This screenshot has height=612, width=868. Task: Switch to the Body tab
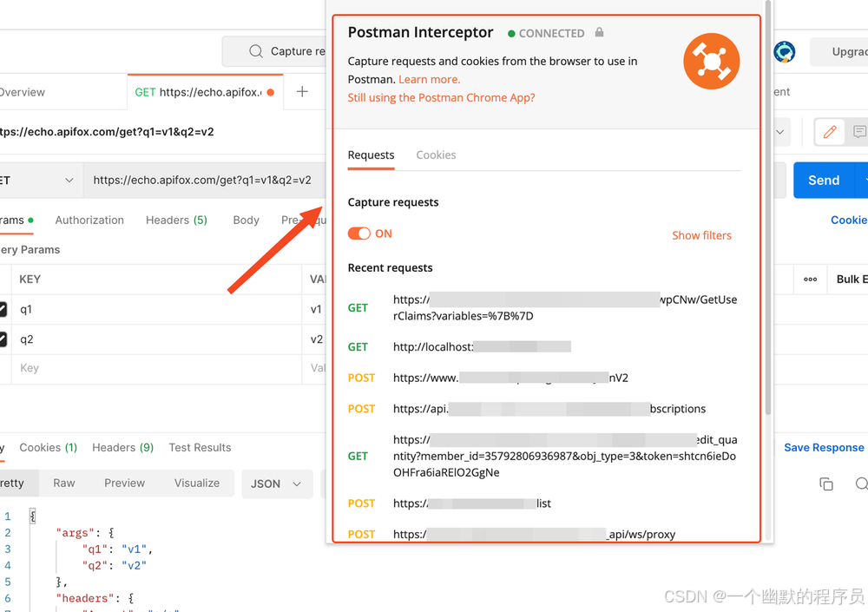[x=246, y=220]
